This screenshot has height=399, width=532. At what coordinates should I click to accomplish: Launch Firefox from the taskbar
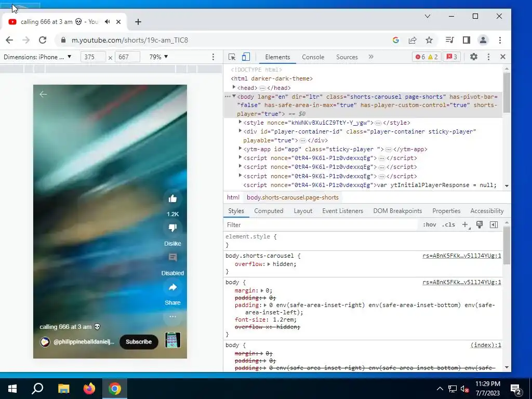click(89, 389)
